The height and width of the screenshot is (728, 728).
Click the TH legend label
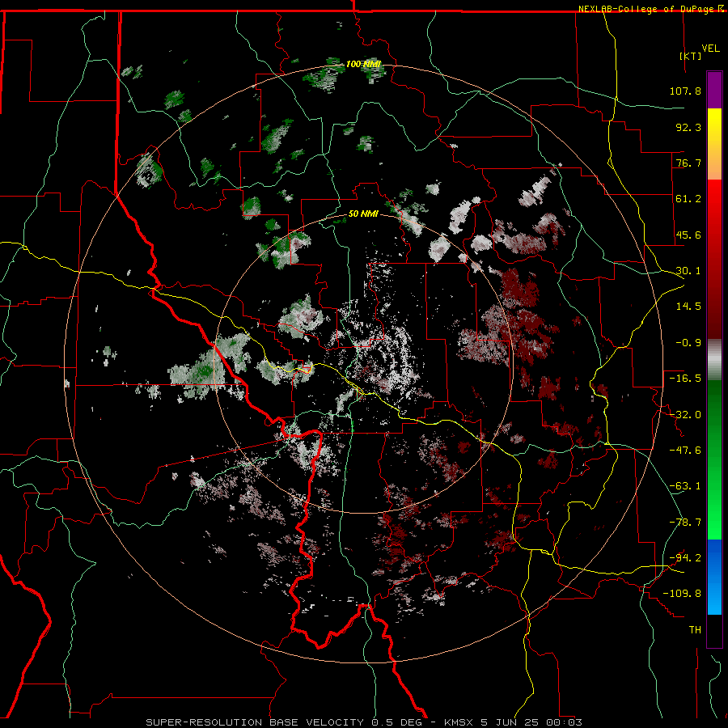click(x=695, y=630)
